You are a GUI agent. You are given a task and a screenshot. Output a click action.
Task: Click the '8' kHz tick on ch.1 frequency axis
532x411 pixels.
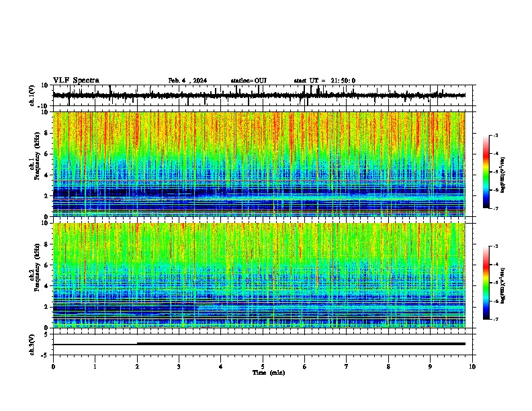tap(47, 133)
